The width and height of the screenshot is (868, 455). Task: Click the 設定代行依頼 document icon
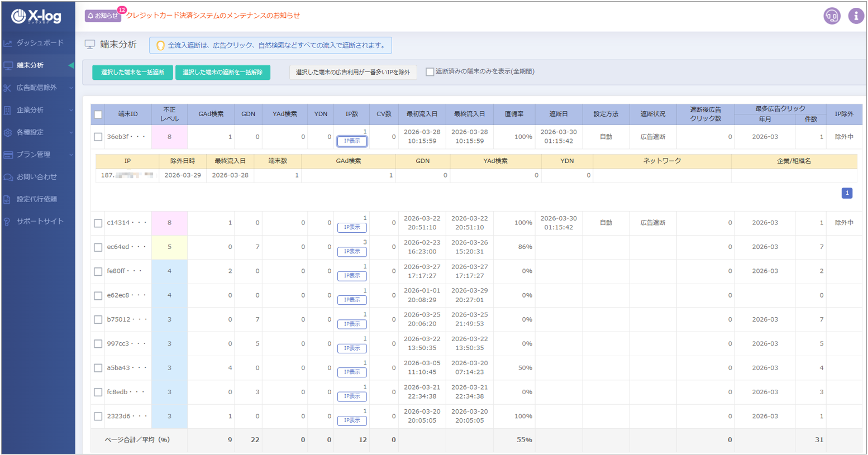click(x=8, y=199)
